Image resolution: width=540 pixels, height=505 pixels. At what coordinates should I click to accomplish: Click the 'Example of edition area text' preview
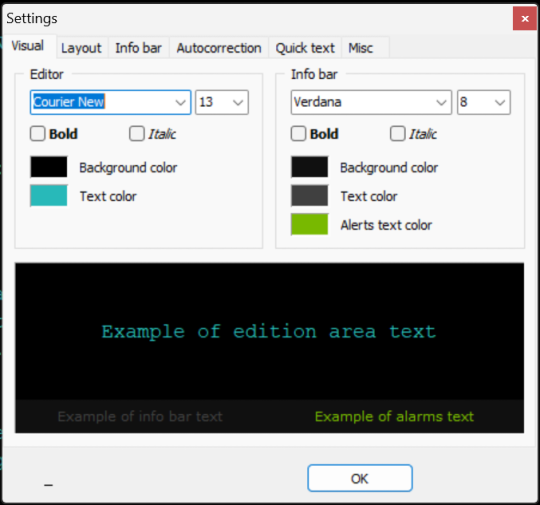point(269,332)
